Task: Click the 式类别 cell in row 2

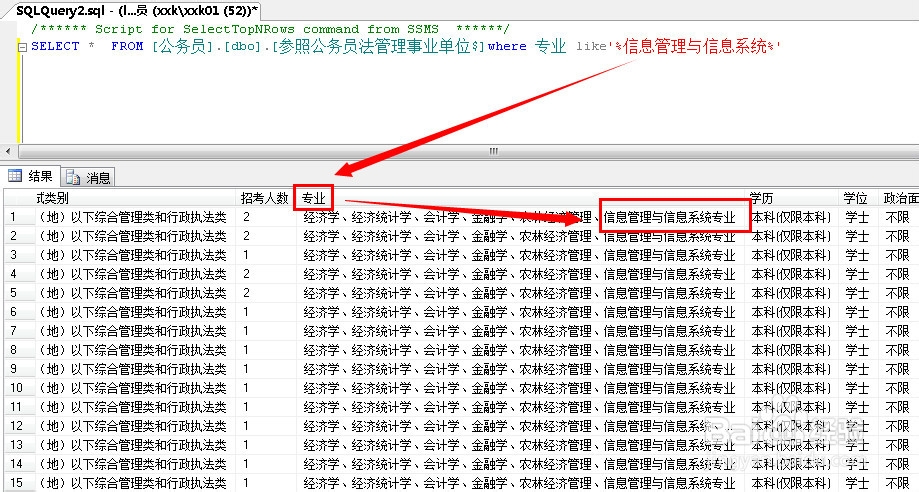Action: 135,236
